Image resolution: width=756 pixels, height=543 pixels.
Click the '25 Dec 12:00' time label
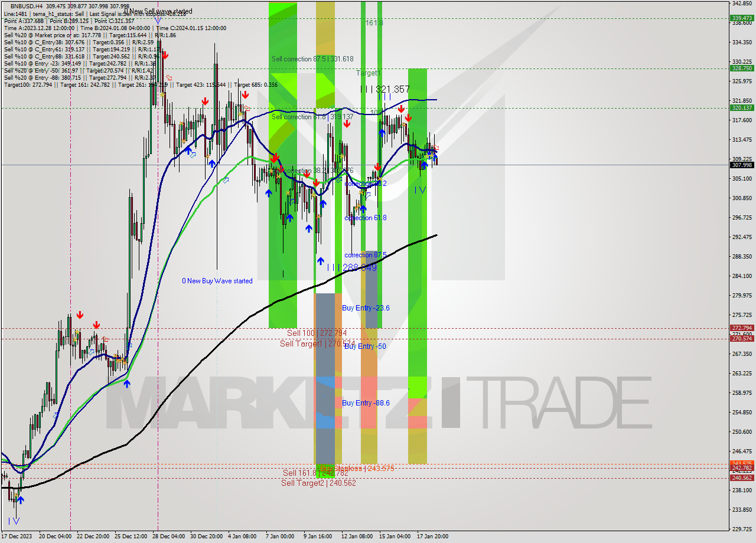(x=131, y=537)
